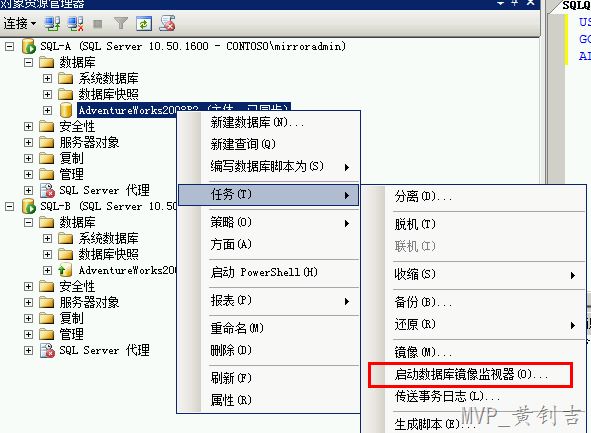Choose 分离(D)... in tasks submenu
This screenshot has width=591, height=433.
click(474, 197)
